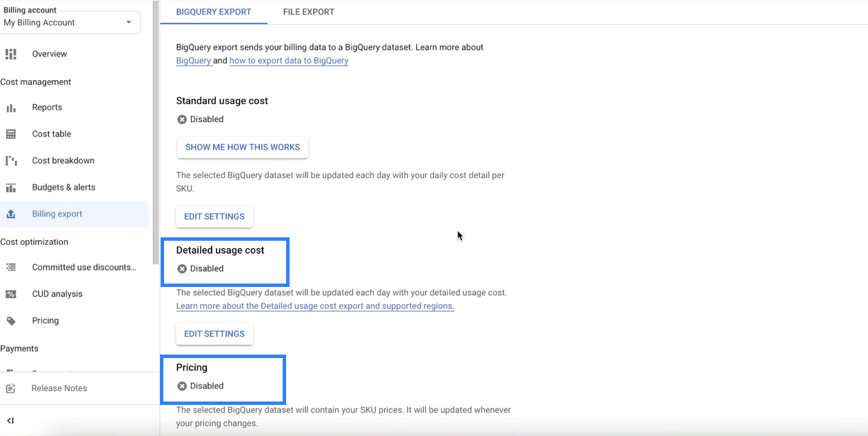Viewport: 868px width, 436px height.
Task: Open the BigQuery learn more link
Action: [x=193, y=61]
